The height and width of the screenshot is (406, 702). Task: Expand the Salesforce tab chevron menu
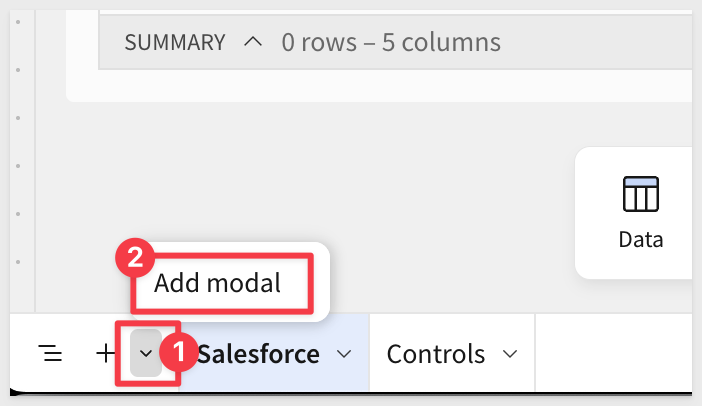coord(344,354)
